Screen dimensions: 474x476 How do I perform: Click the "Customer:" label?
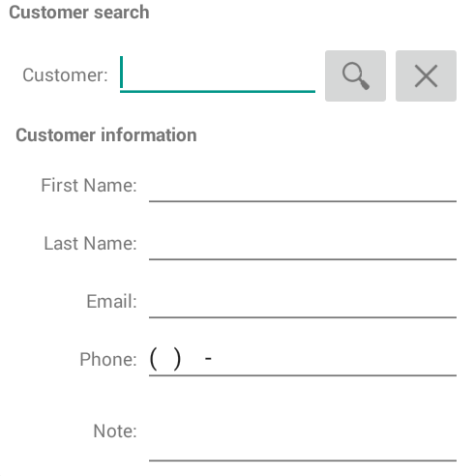click(65, 75)
